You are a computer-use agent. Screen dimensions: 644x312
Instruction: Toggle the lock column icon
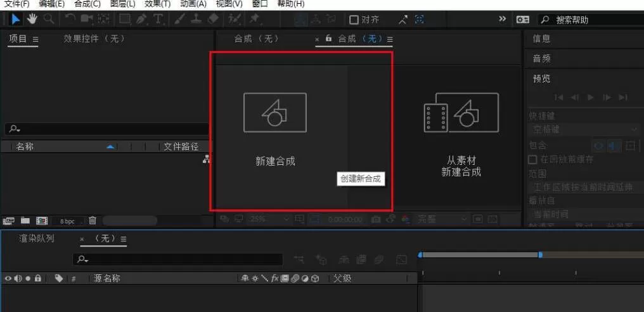click(38, 278)
